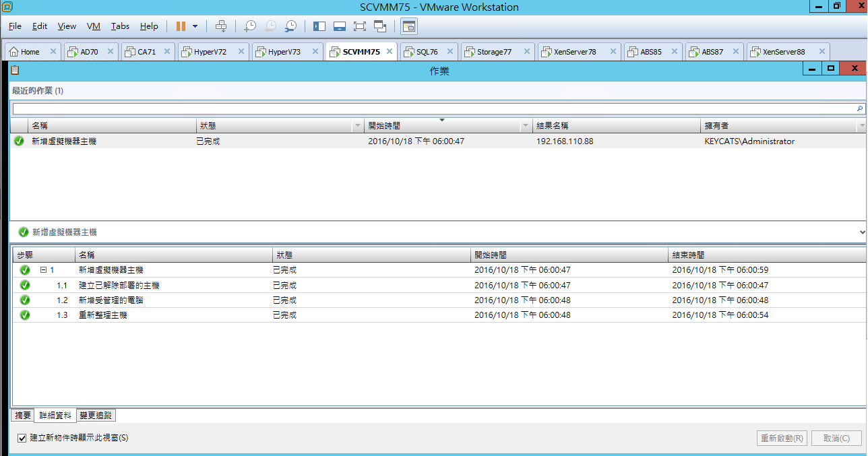
Task: Select step 1.3 重新整理主機
Action: click(x=438, y=315)
